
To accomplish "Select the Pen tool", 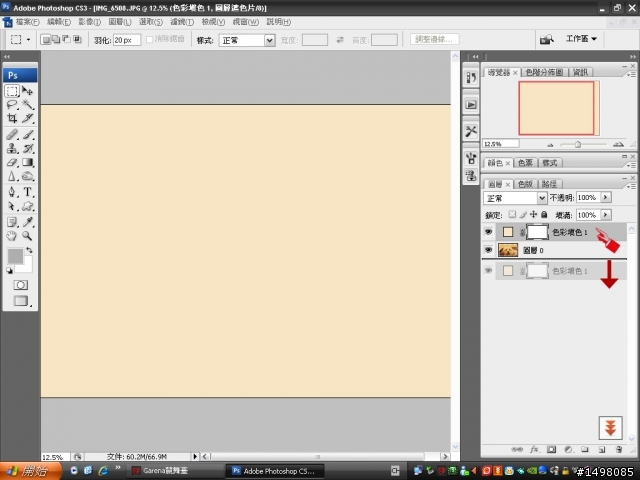I will (x=12, y=192).
